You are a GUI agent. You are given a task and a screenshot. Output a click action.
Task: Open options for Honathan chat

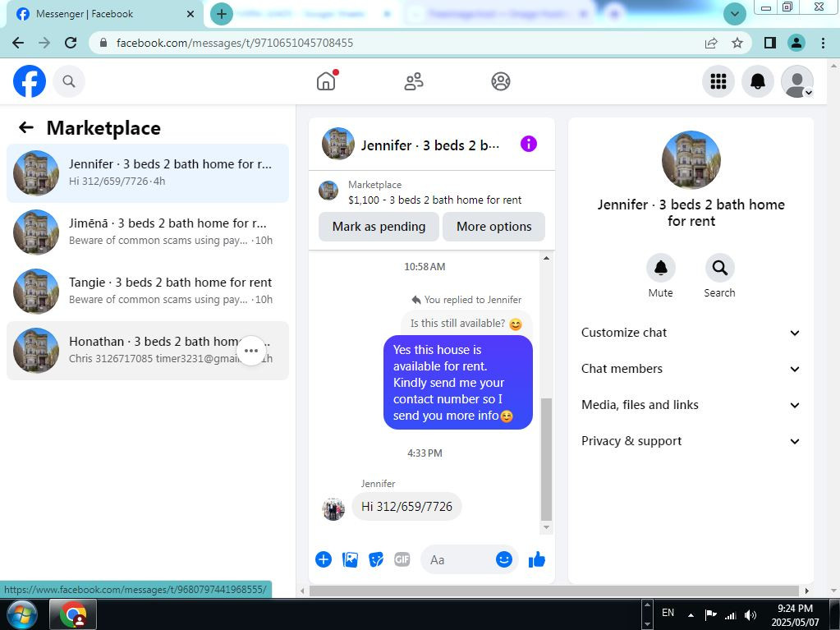tap(251, 351)
